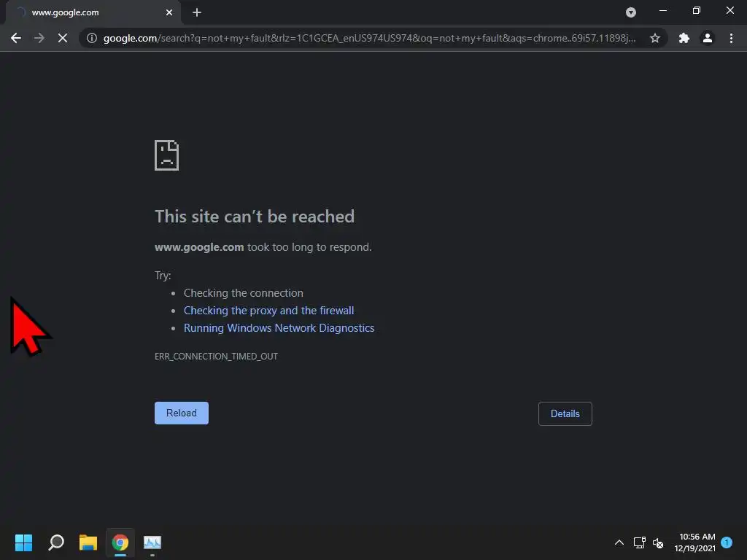Open the tab search dropdown arrow
747x560 pixels.
[x=631, y=12]
